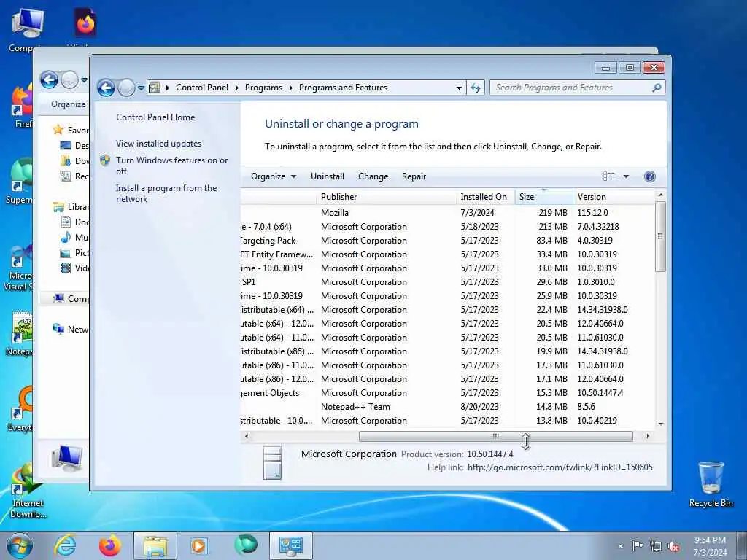The height and width of the screenshot is (560, 747).
Task: Click the Control Panel taskbar button
Action: coord(291,545)
